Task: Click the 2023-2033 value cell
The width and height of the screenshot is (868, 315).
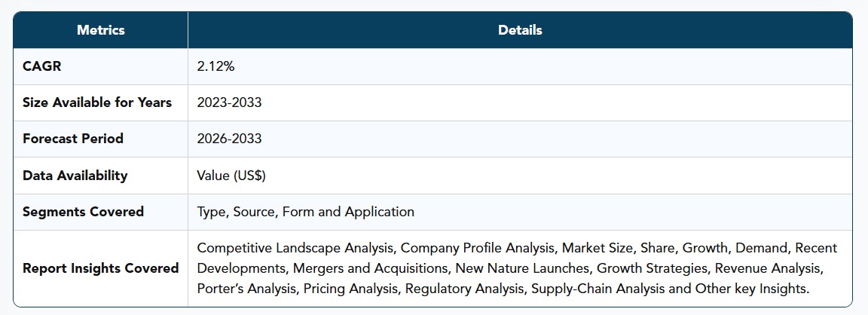Action: (229, 102)
